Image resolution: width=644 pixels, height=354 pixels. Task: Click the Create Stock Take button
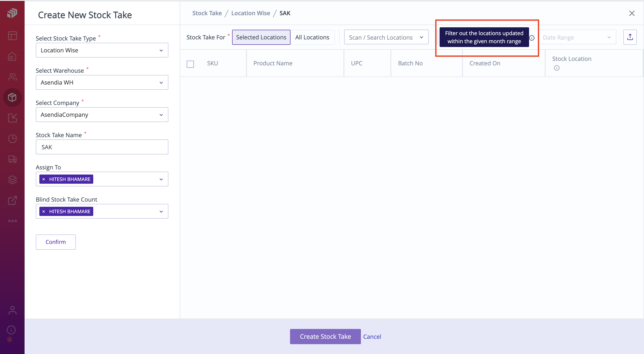coord(325,337)
